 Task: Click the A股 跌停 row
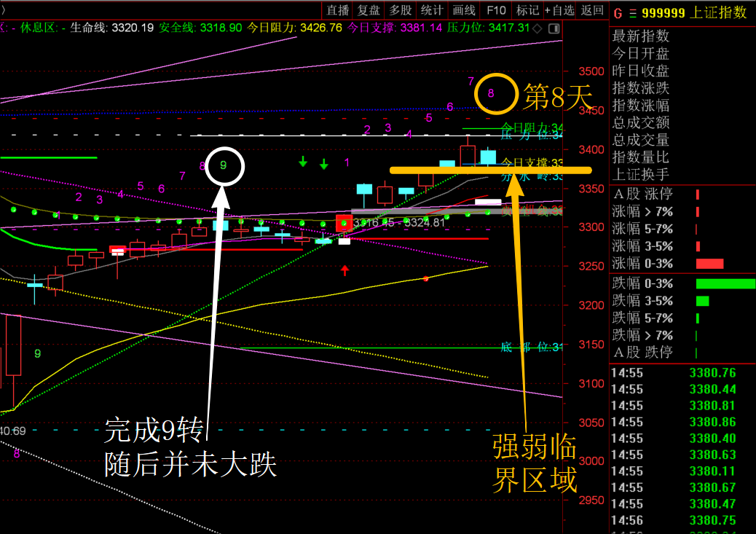pos(682,352)
